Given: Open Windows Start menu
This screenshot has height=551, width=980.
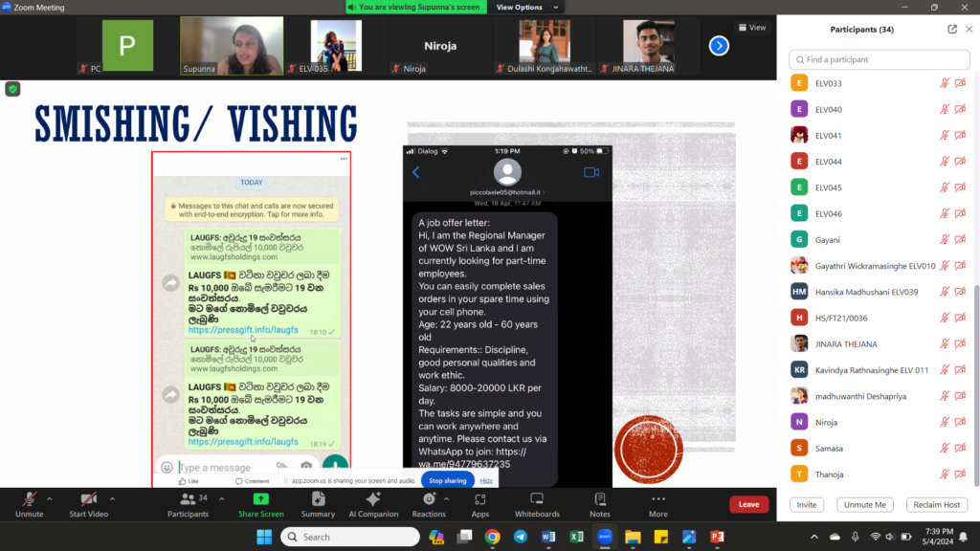Looking at the screenshot, I should (264, 537).
